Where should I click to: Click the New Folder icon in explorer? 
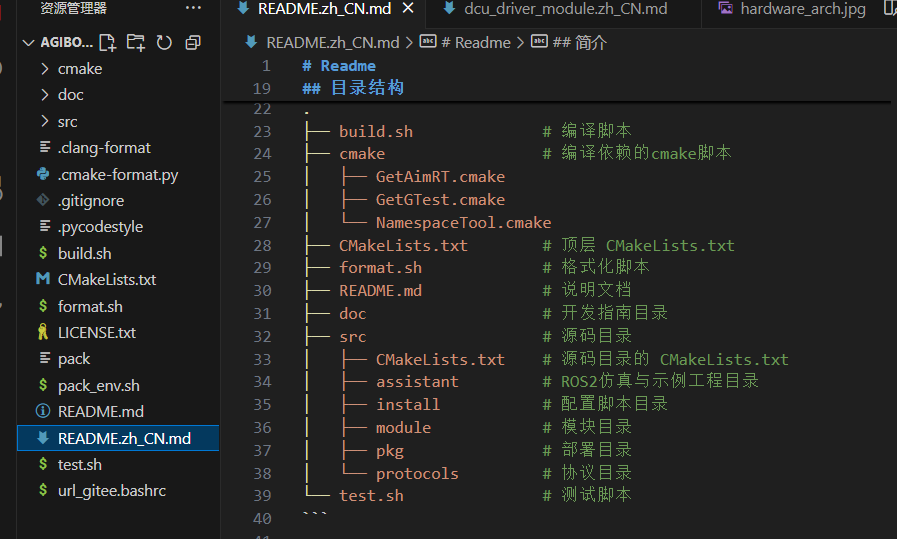click(136, 43)
